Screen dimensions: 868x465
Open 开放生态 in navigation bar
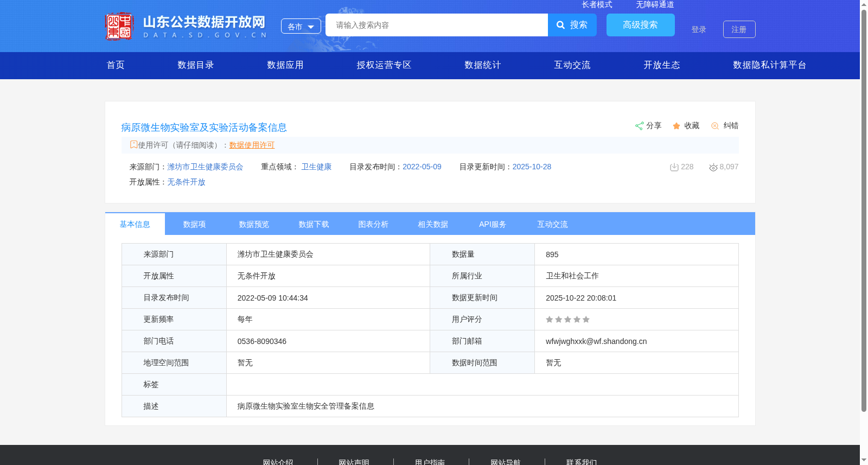[662, 65]
